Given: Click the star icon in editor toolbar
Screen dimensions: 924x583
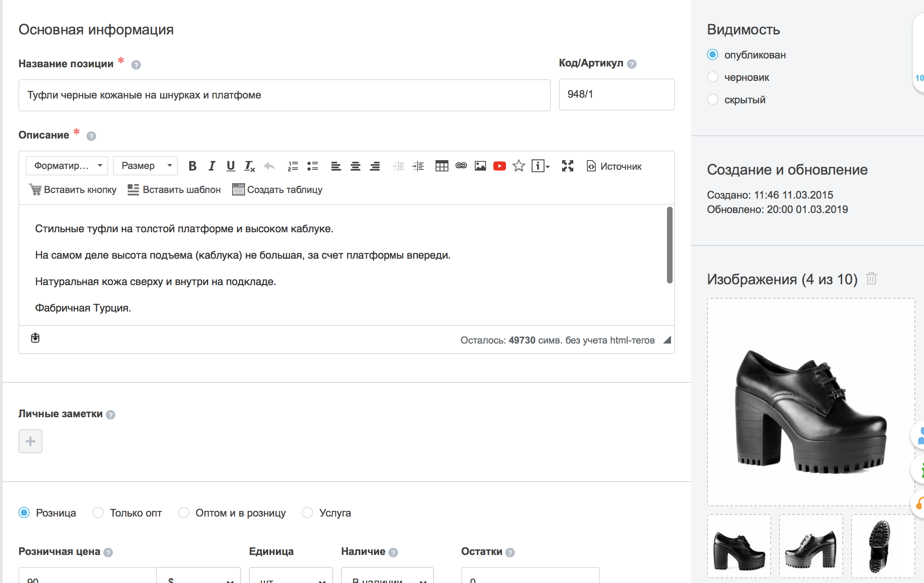Looking at the screenshot, I should tap(519, 165).
